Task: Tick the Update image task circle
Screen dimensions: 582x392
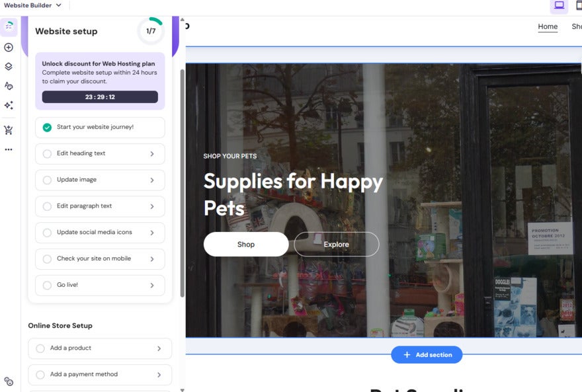Action: tap(47, 180)
